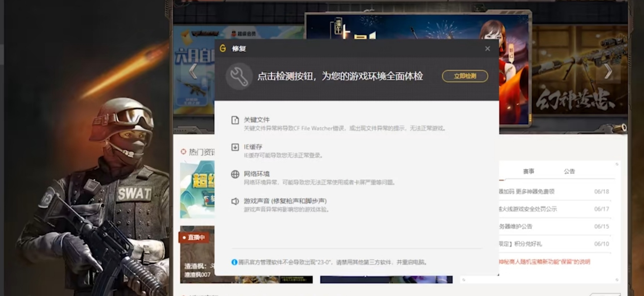The image size is (644, 296).
Task: Open the 06/18 news entry
Action: (x=554, y=192)
